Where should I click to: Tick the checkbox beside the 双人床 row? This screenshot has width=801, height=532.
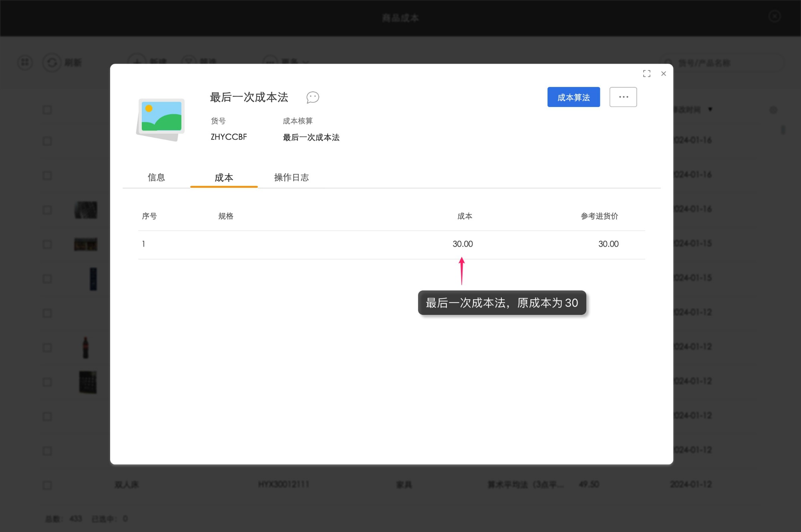47,485
